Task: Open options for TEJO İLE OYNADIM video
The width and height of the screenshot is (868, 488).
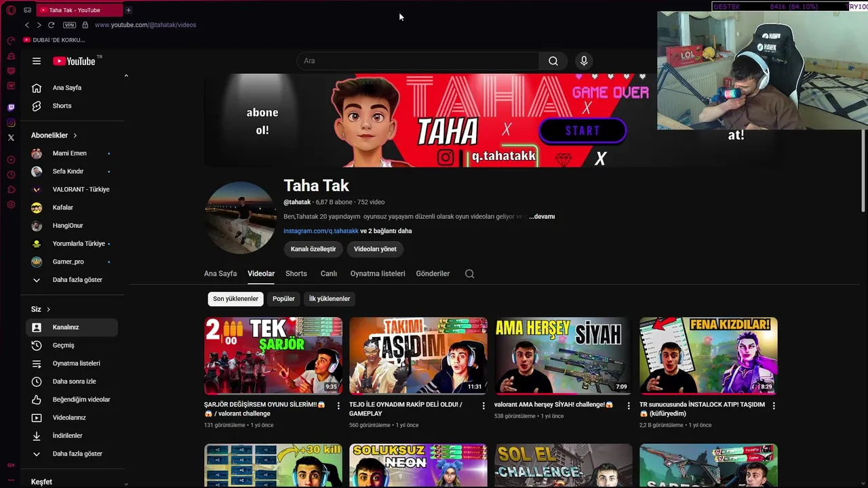Action: click(484, 405)
